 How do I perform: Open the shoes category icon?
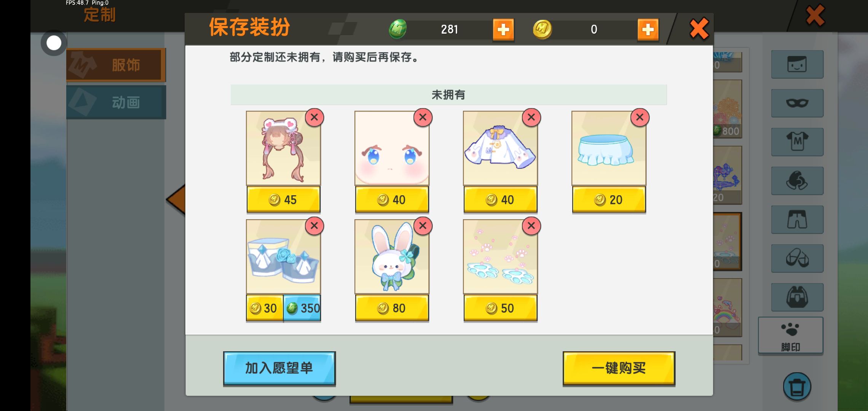tap(797, 258)
